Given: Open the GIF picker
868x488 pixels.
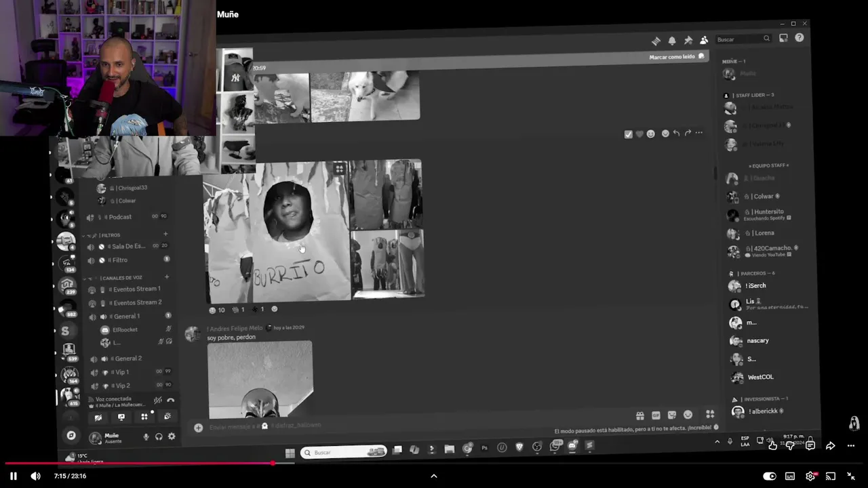Looking at the screenshot, I should pyautogui.click(x=656, y=415).
